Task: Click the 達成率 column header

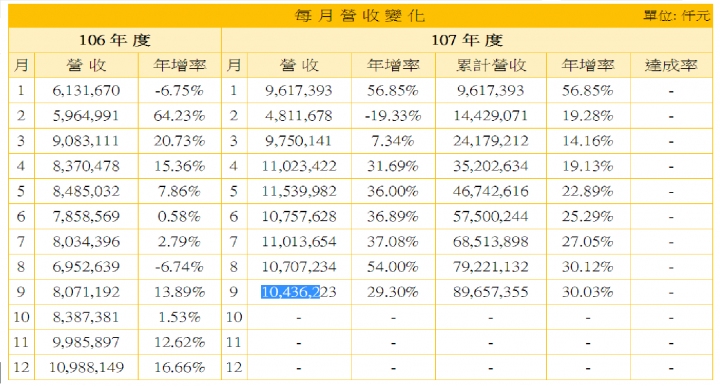Action: (671, 66)
